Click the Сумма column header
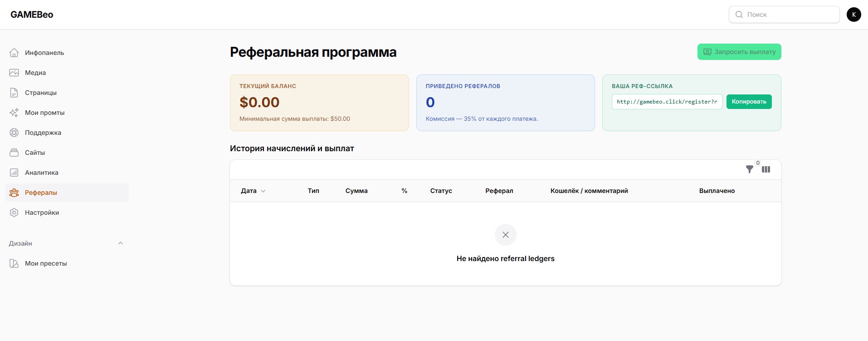Viewport: 868px width, 341px height. pos(356,191)
